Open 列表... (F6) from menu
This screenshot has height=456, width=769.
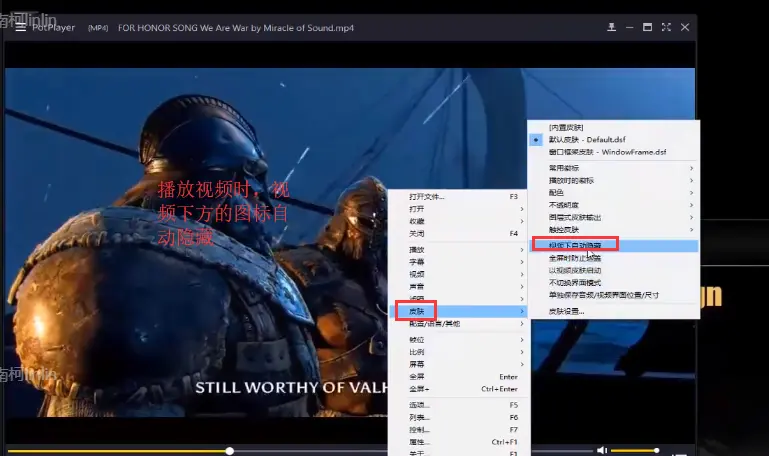[x=458, y=417]
